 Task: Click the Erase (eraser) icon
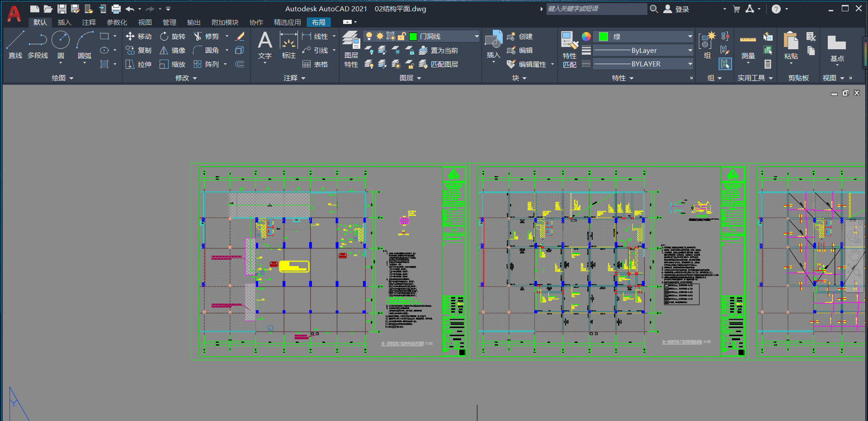click(240, 36)
